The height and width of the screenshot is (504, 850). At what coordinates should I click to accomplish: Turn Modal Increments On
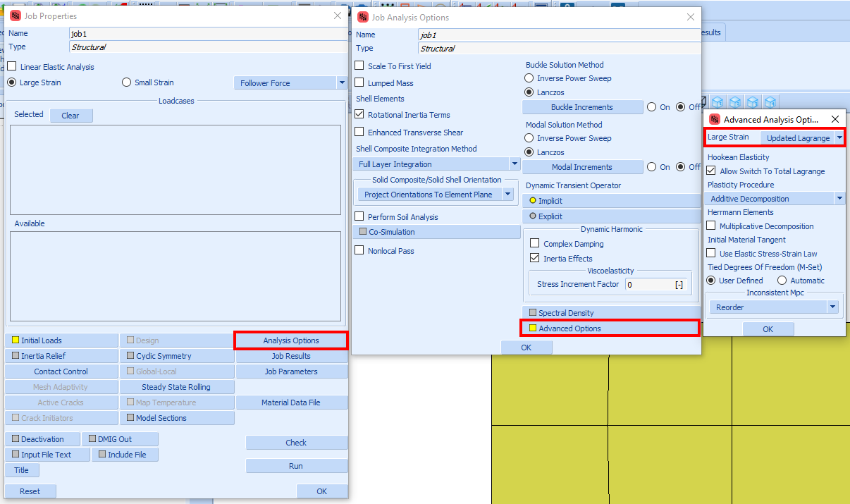coord(651,167)
